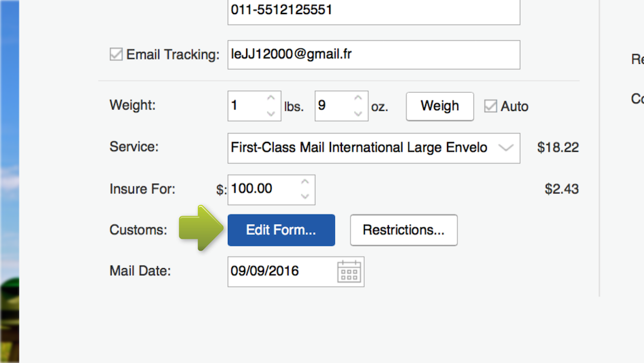The image size is (644, 363).
Task: Expand the Service dropdown list
Action: pyautogui.click(x=506, y=148)
